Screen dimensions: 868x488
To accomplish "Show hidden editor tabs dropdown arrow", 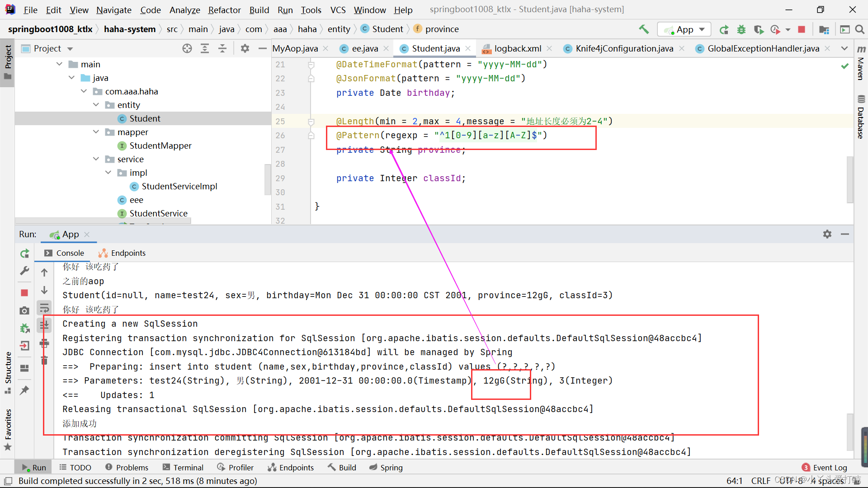I will tap(844, 48).
